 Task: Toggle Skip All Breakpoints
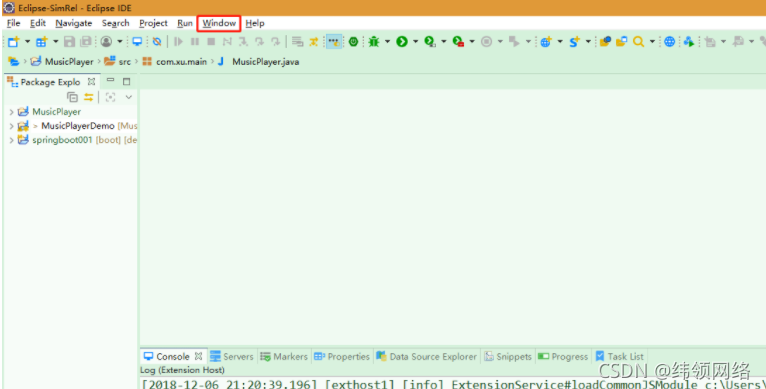click(156, 42)
